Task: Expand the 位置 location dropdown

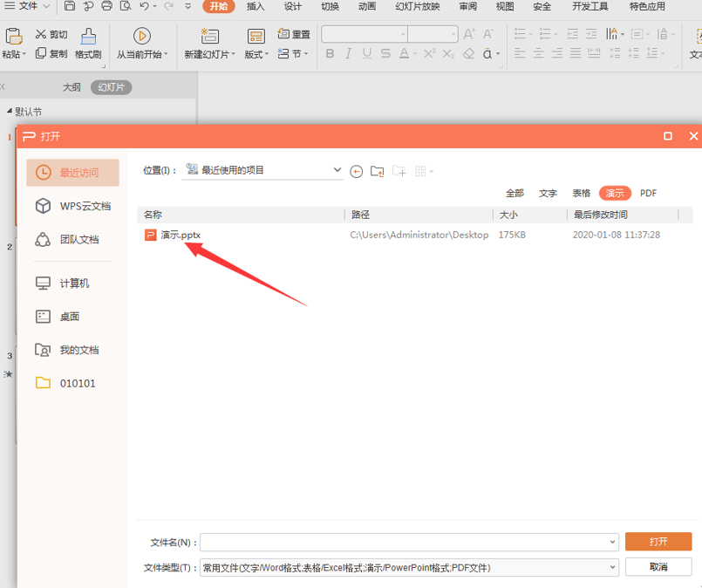Action: point(337,170)
